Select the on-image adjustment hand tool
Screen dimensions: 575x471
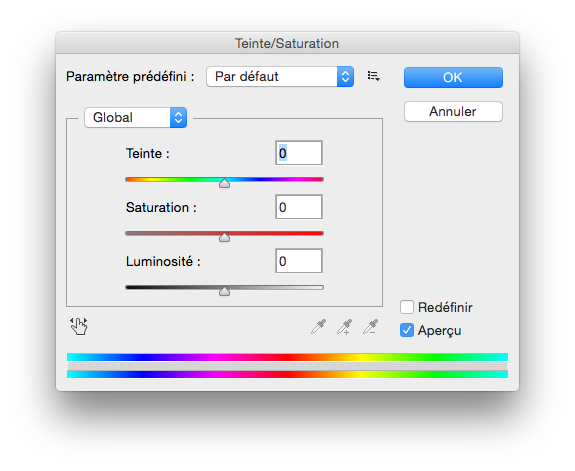coord(79,326)
